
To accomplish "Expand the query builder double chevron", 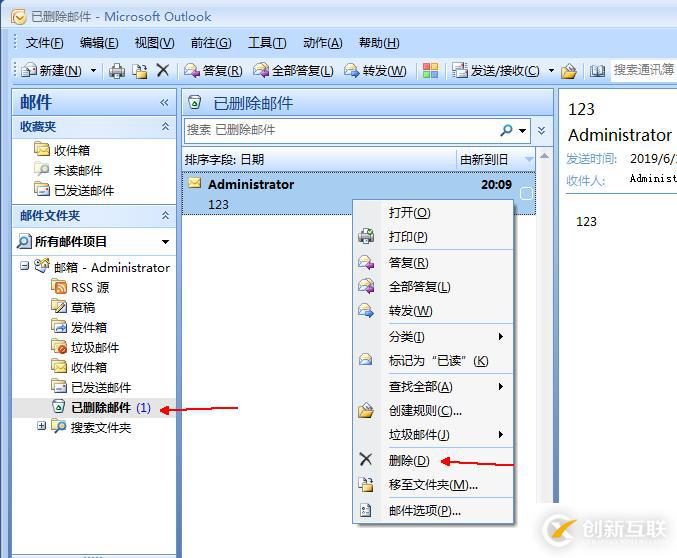I will [541, 130].
